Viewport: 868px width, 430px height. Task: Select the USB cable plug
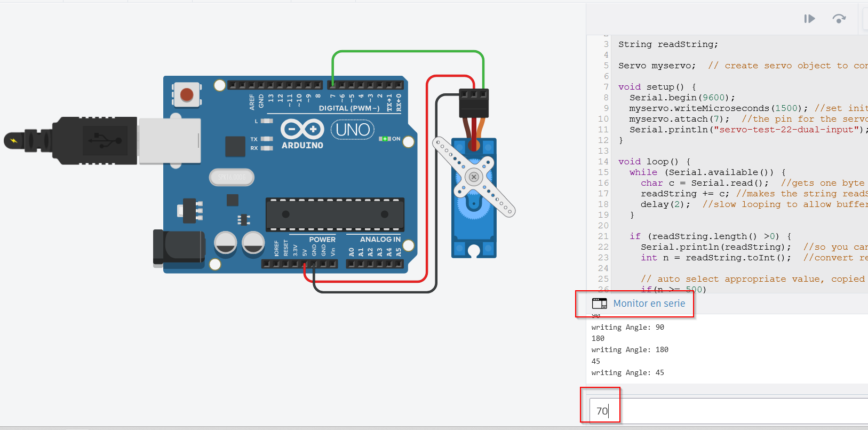(70, 141)
